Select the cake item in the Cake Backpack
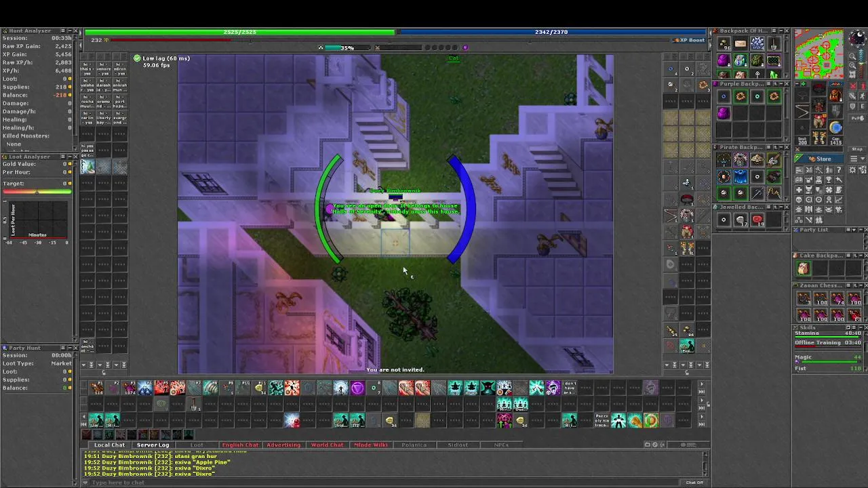 [x=803, y=268]
